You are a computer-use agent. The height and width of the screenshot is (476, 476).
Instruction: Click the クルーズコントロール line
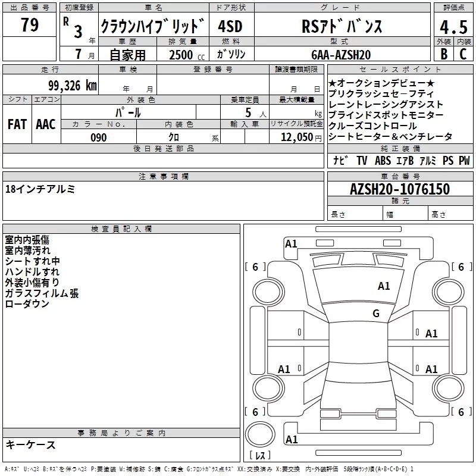pos(373,126)
